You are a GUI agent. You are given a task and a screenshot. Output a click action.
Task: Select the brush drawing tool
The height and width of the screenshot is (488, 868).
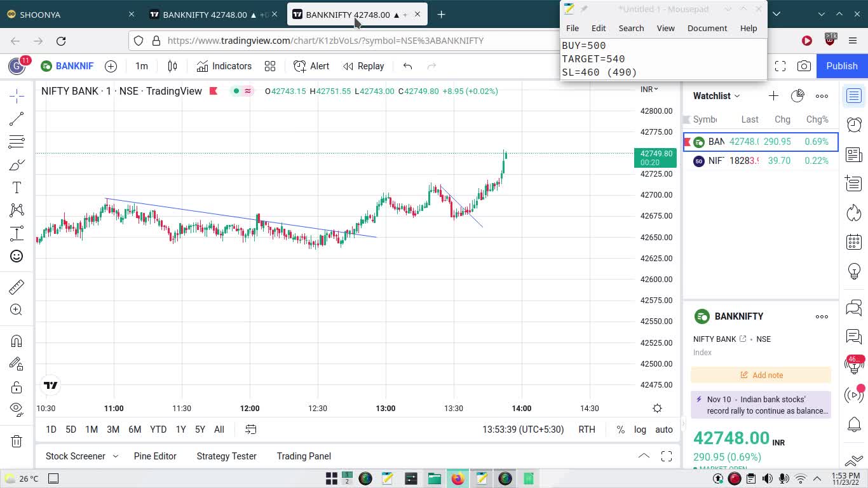pyautogui.click(x=17, y=165)
